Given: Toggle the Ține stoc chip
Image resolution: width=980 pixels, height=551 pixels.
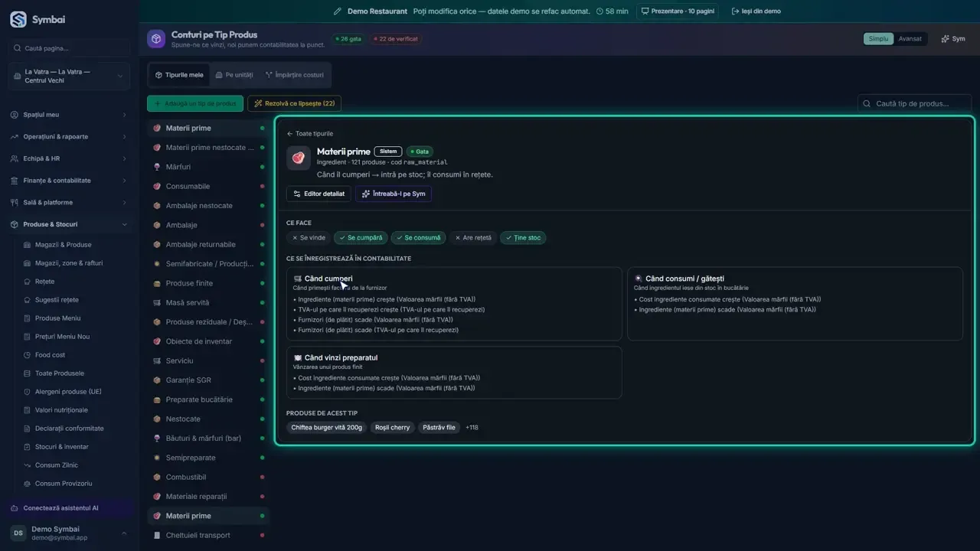Looking at the screenshot, I should click(x=523, y=238).
